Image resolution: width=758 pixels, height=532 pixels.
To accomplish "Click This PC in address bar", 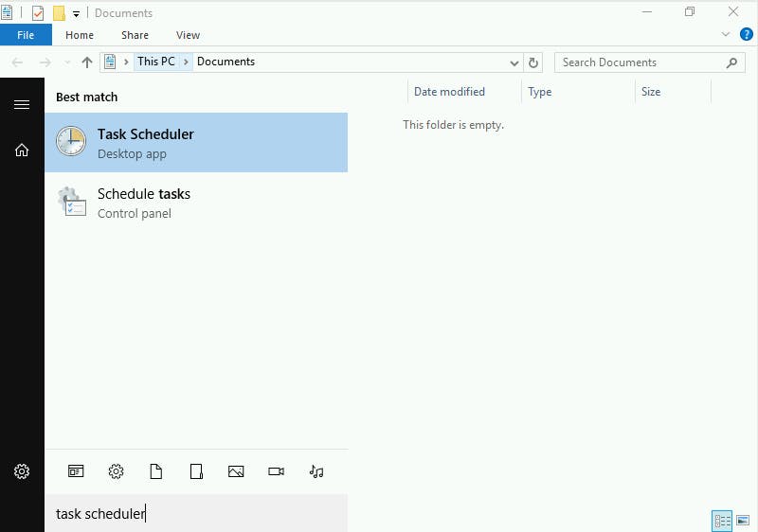I will pos(156,62).
